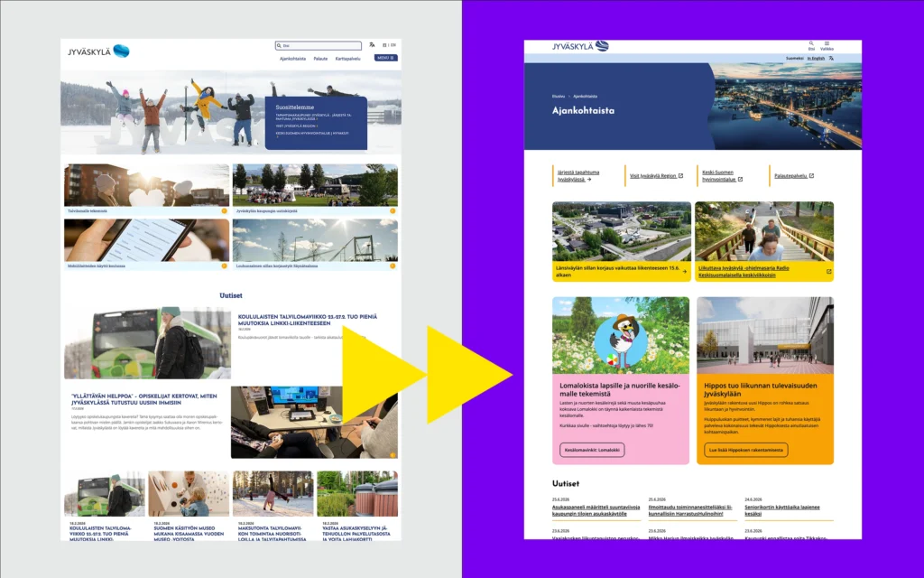Click the Uutiset heading on the new site
Screen dimensions: 924x578
[x=566, y=483]
